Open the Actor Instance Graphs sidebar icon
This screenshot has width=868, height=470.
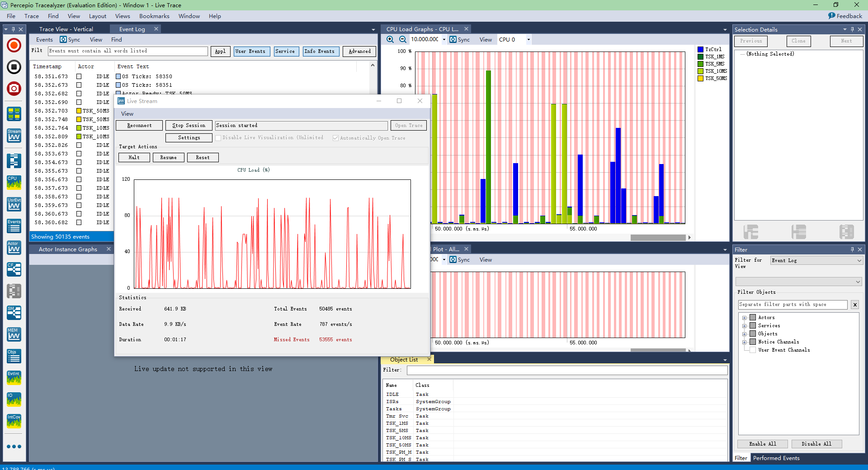click(14, 248)
